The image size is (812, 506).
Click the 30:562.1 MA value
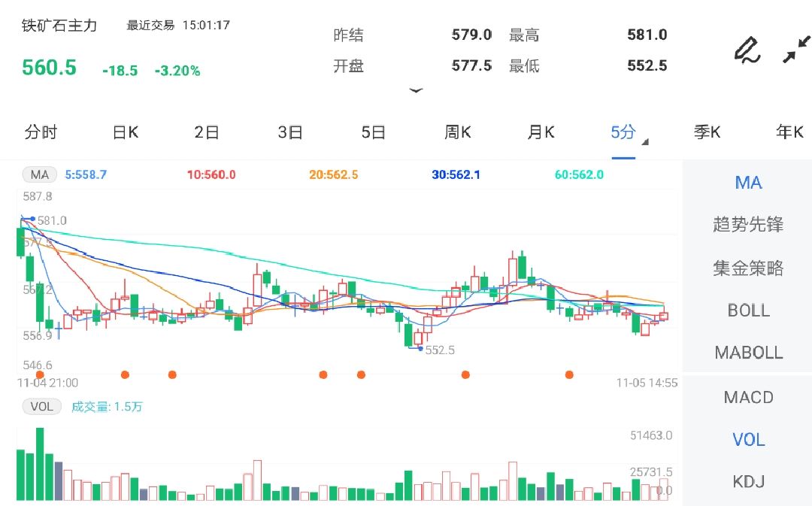[x=456, y=175]
